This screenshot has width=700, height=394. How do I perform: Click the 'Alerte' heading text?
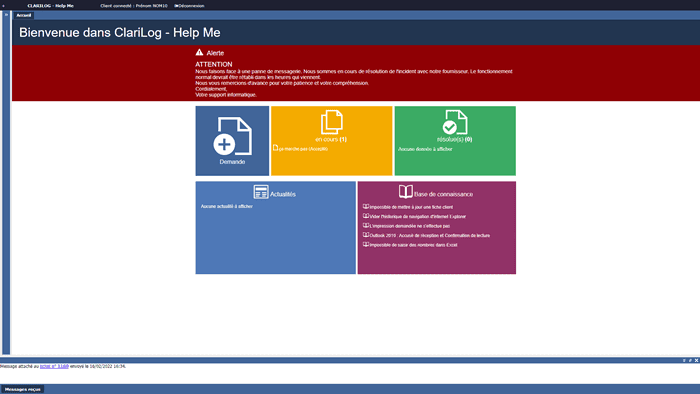tap(215, 53)
